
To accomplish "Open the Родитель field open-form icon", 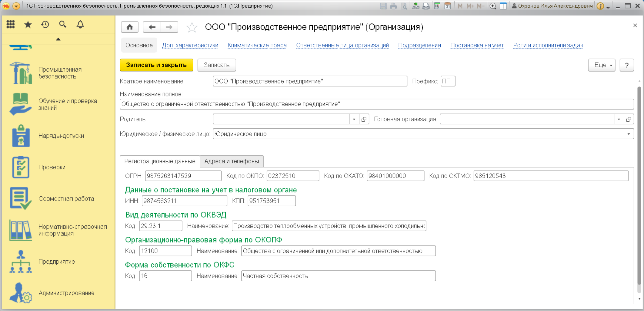I will (x=364, y=119).
